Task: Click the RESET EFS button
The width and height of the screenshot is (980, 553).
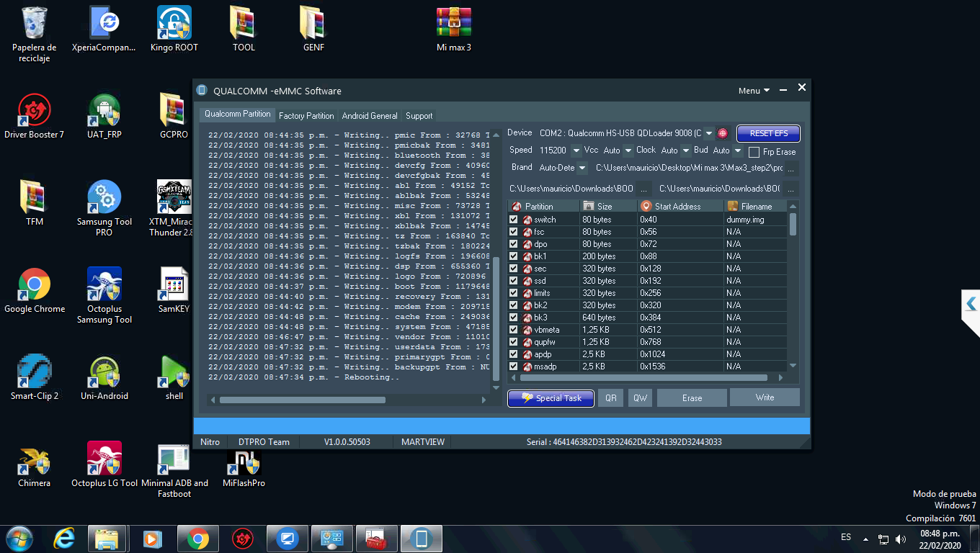Action: tap(768, 133)
